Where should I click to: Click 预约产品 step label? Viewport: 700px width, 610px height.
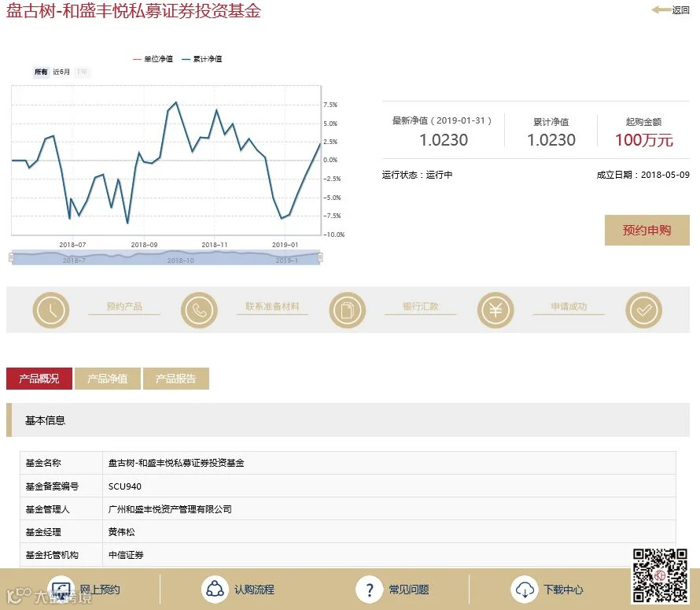click(124, 306)
